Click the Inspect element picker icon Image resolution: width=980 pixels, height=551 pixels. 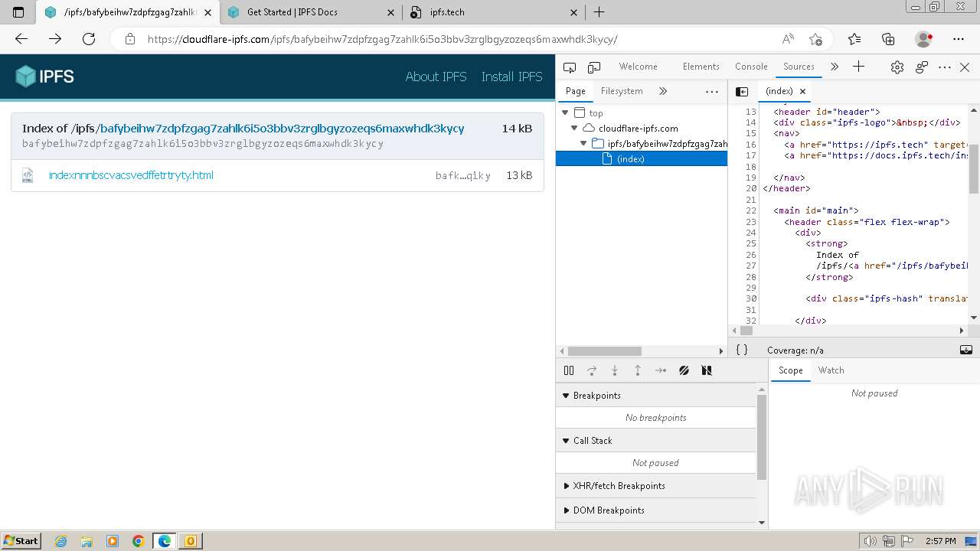pyautogui.click(x=569, y=67)
